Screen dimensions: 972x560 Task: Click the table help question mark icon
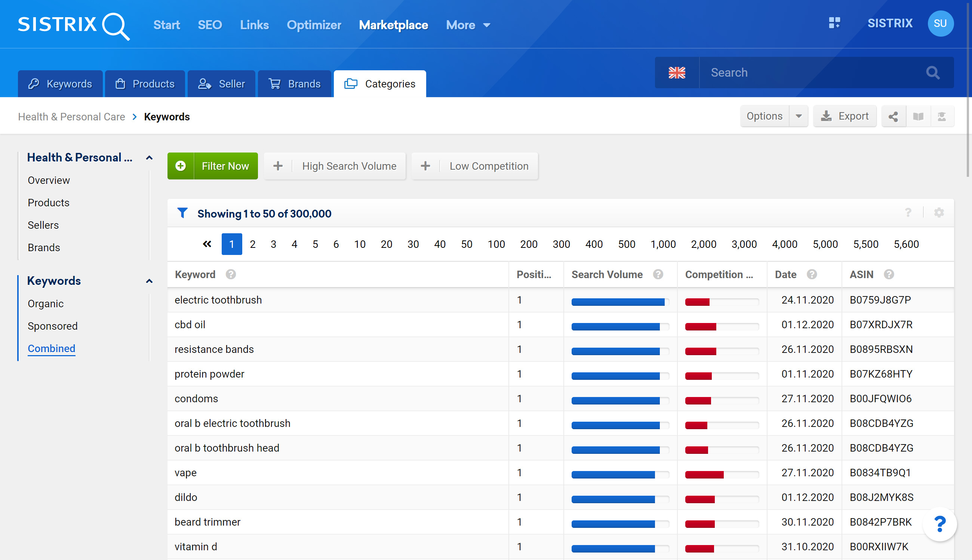click(x=908, y=213)
